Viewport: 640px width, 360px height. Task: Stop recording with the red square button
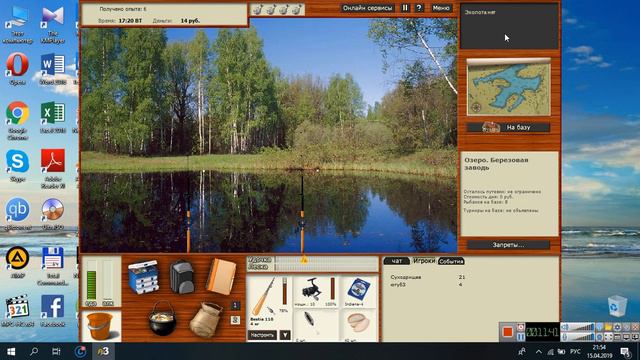pos(507,332)
